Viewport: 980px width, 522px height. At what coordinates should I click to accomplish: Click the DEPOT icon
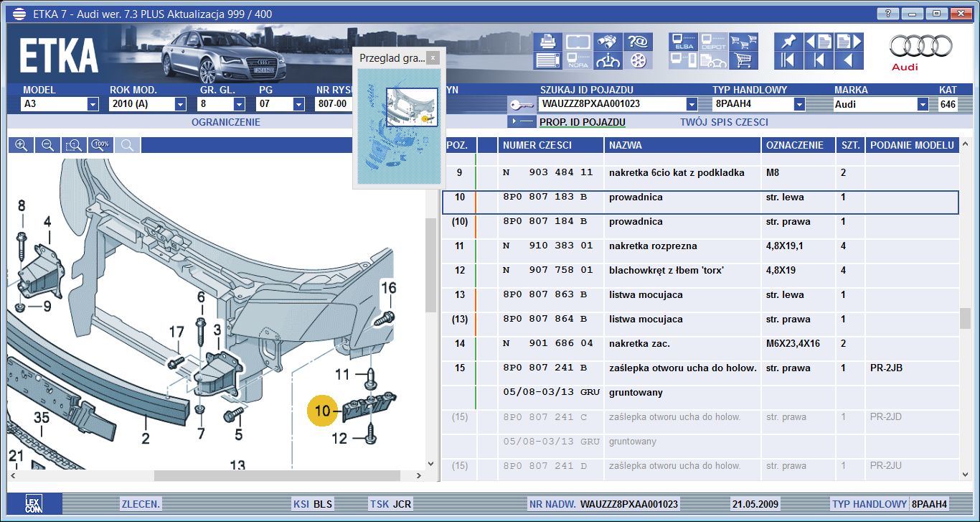(713, 42)
